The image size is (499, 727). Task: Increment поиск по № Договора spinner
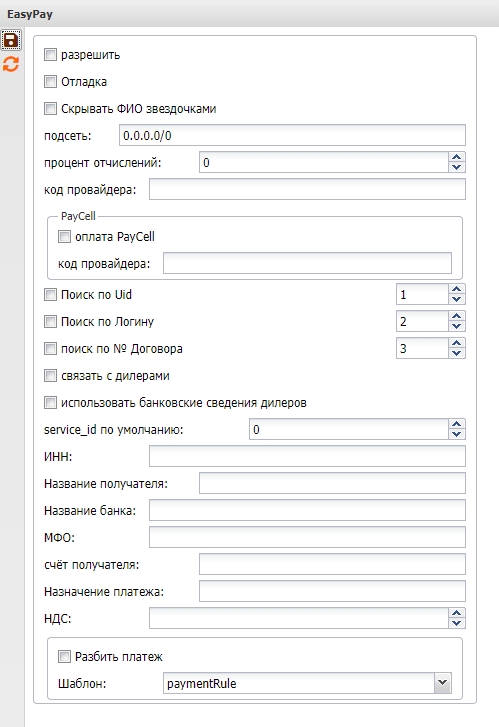click(457, 343)
